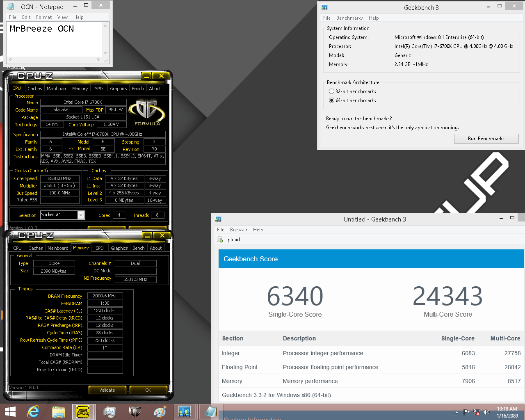Screen dimensions: 525x420
Task: Open the Notepad Format menu
Action: 44,17
